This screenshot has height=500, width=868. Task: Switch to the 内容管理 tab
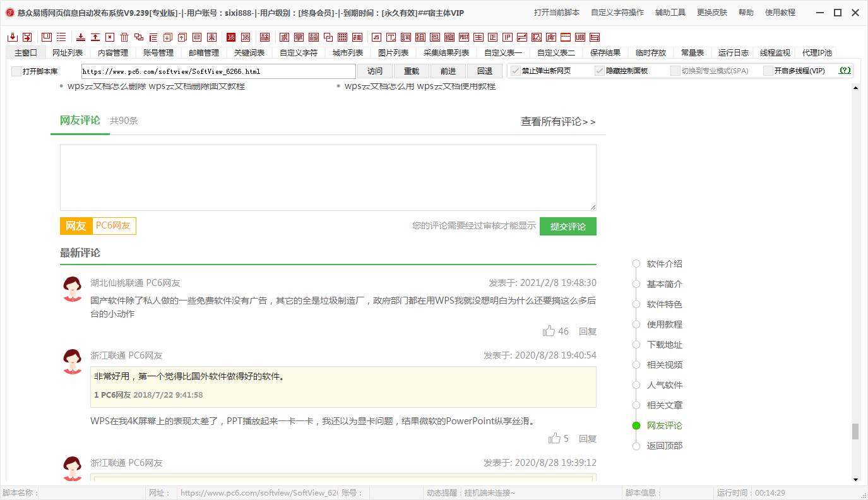click(113, 53)
